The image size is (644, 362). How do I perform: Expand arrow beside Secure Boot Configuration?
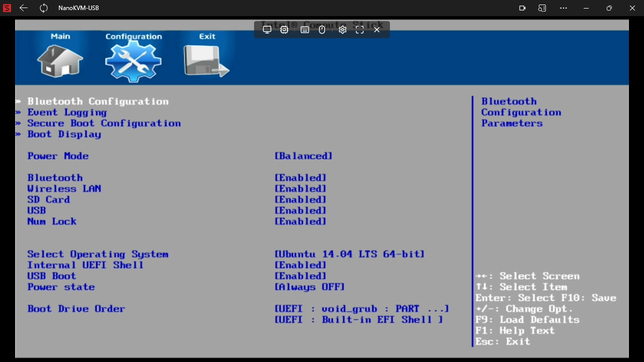pos(19,123)
